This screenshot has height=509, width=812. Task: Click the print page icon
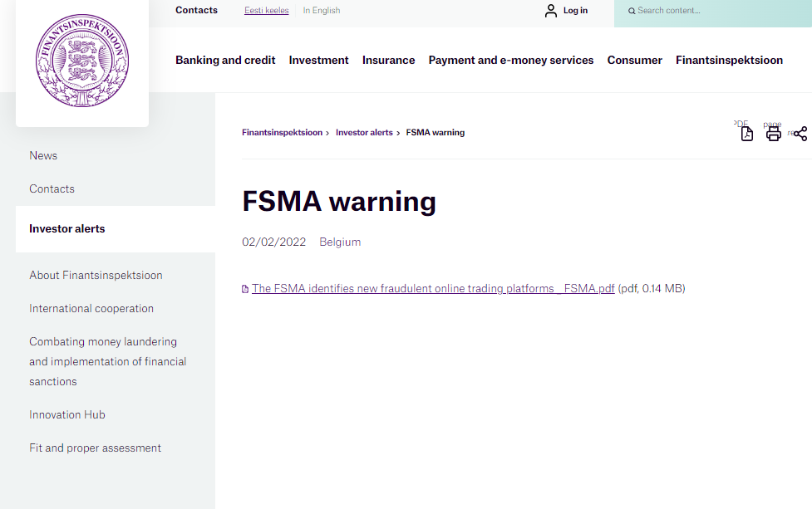click(x=773, y=134)
